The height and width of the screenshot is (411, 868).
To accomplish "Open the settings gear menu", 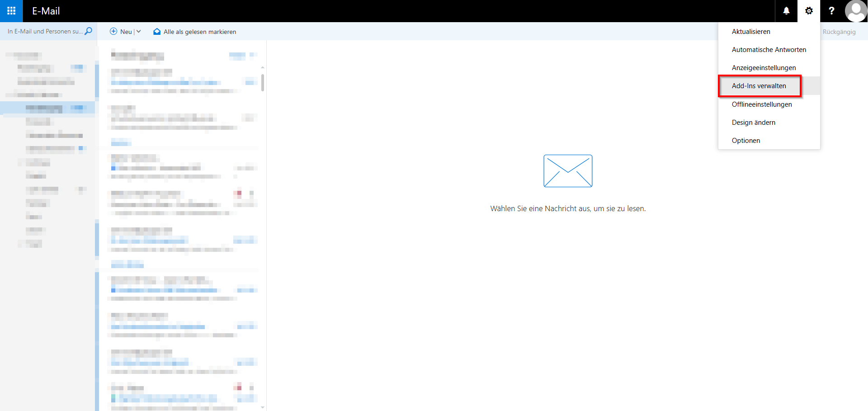I will (x=809, y=11).
